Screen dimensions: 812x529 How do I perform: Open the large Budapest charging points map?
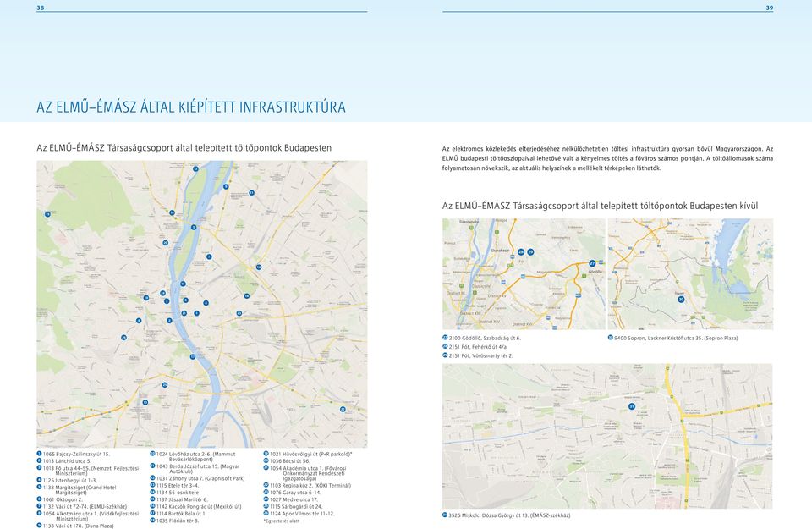(x=202, y=304)
